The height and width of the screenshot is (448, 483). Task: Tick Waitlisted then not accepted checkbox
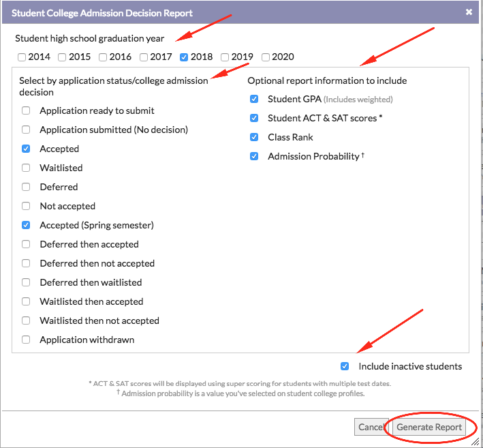point(26,320)
